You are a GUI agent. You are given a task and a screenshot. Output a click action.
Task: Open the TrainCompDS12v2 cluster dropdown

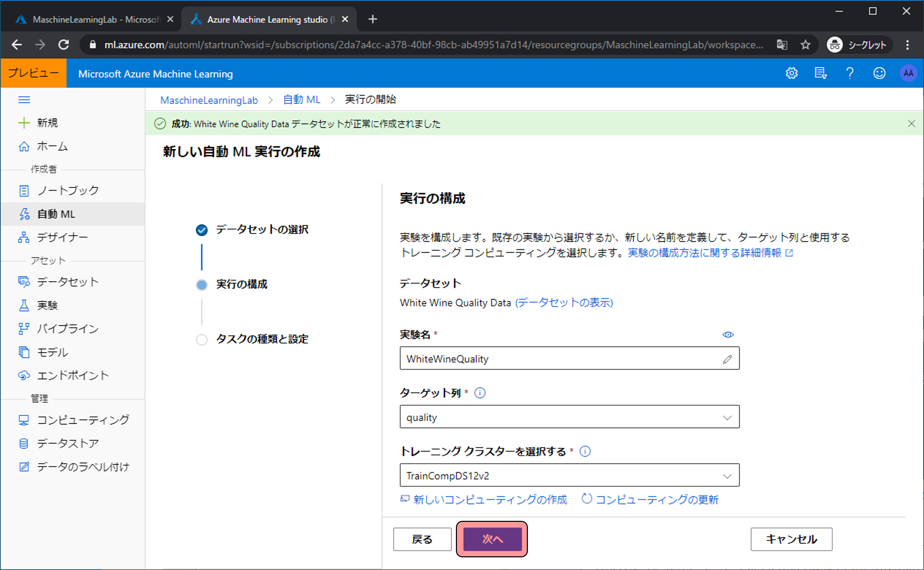coord(569,476)
